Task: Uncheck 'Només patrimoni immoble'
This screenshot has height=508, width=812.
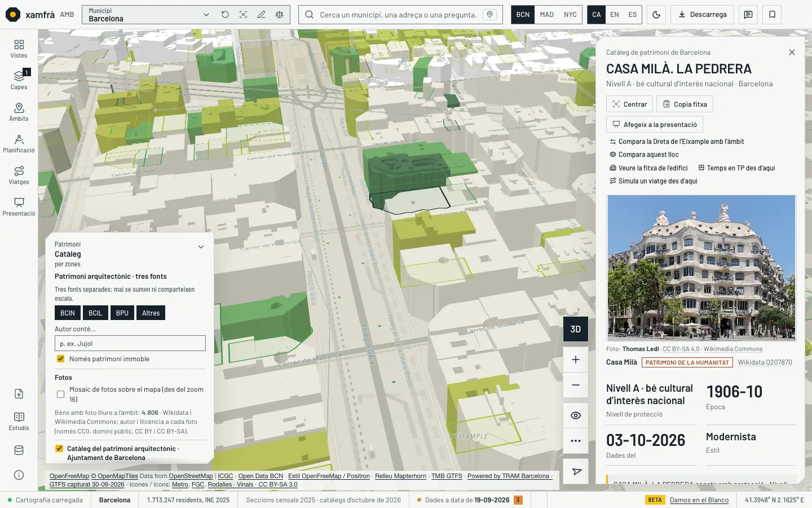Action: pos(60,359)
